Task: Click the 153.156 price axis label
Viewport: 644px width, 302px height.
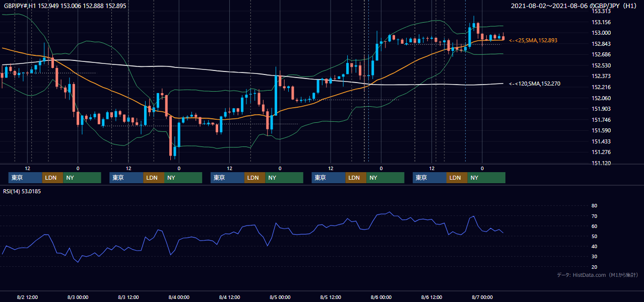Action: (x=601, y=22)
